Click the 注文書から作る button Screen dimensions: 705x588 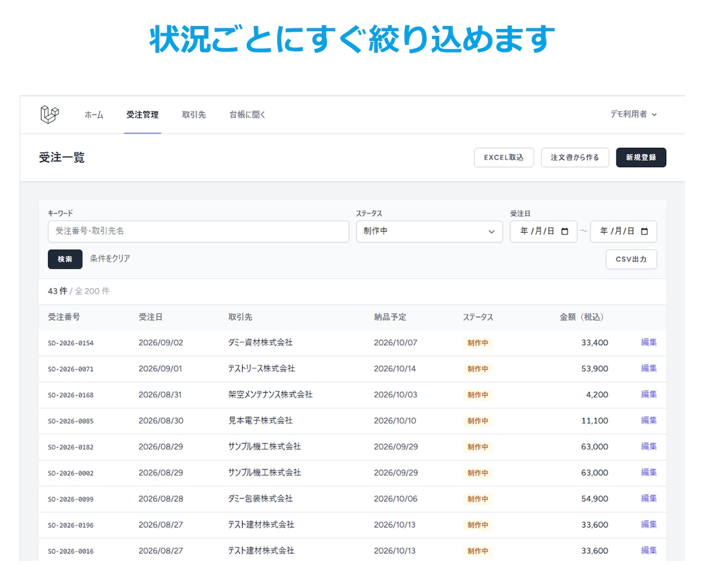point(575,157)
